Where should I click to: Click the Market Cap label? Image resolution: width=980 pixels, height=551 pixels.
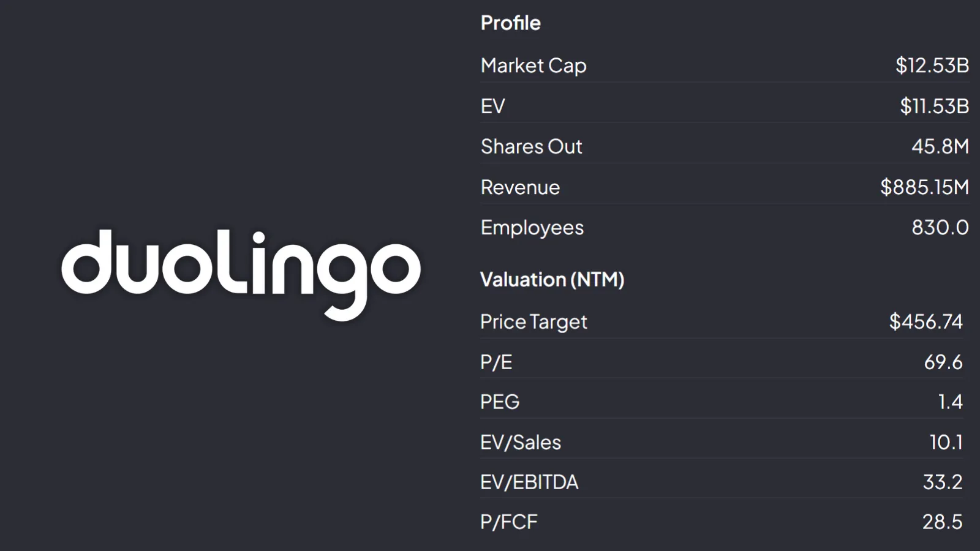[x=533, y=66]
